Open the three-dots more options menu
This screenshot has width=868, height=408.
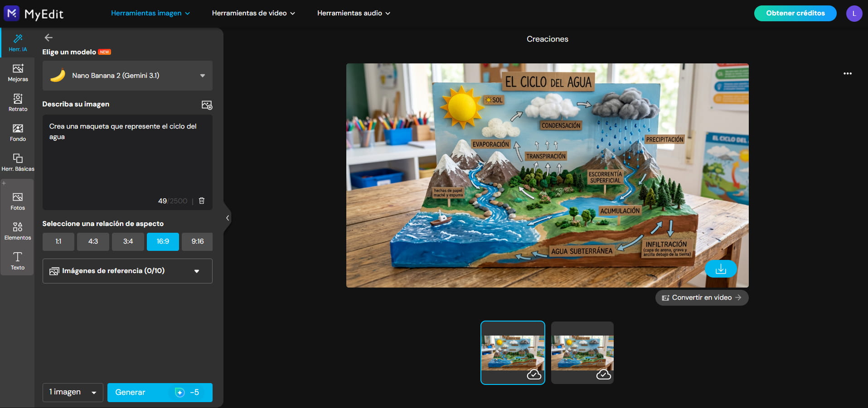coord(848,73)
